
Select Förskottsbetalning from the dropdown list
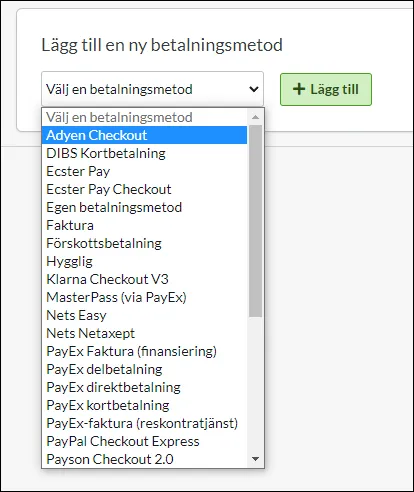click(x=144, y=243)
